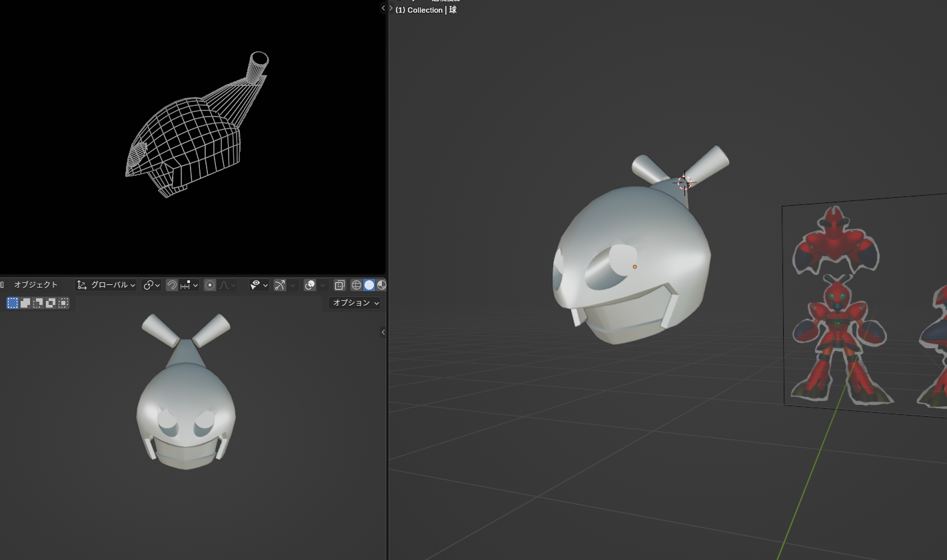Expand overlays options dropdown arrow
Viewport: 947px width, 560px height.
pyautogui.click(x=323, y=285)
